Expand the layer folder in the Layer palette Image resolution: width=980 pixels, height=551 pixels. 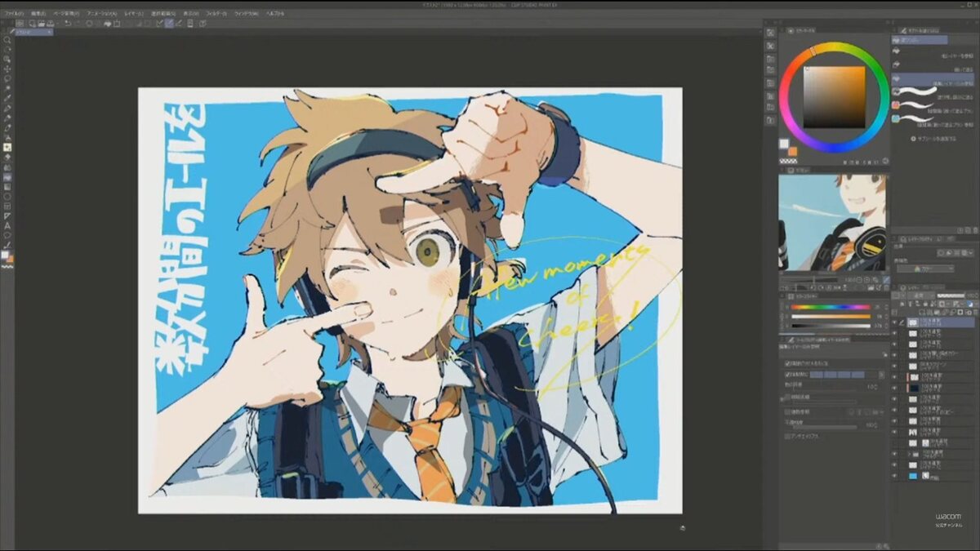(x=909, y=453)
